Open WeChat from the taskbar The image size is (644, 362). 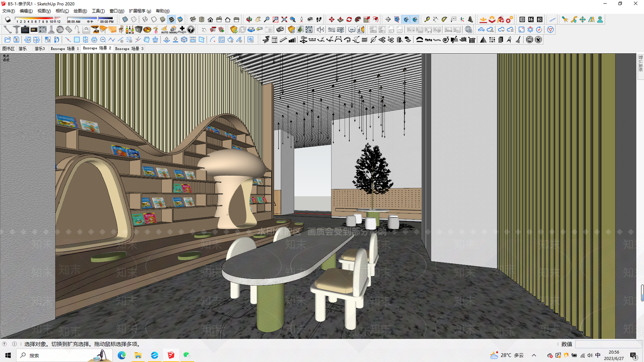pos(187,355)
